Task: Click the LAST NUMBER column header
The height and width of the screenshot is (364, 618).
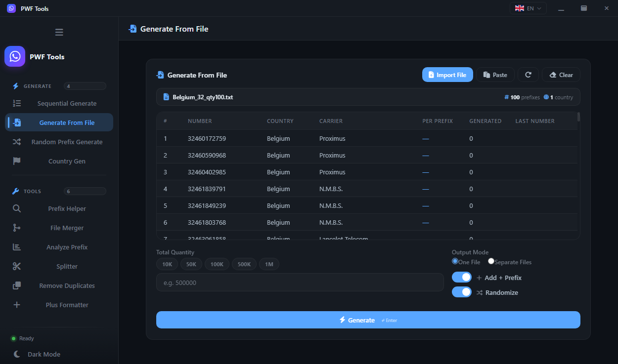Action: 535,121
